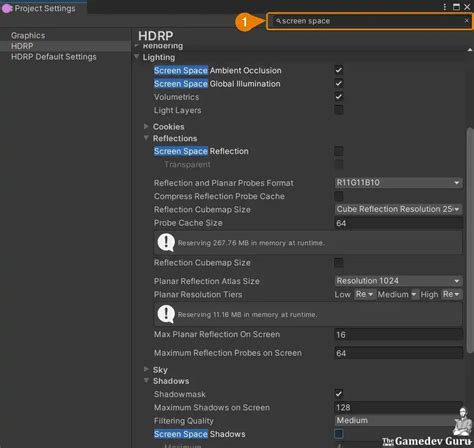
Task: Clear the search field with the X icon
Action: click(466, 21)
